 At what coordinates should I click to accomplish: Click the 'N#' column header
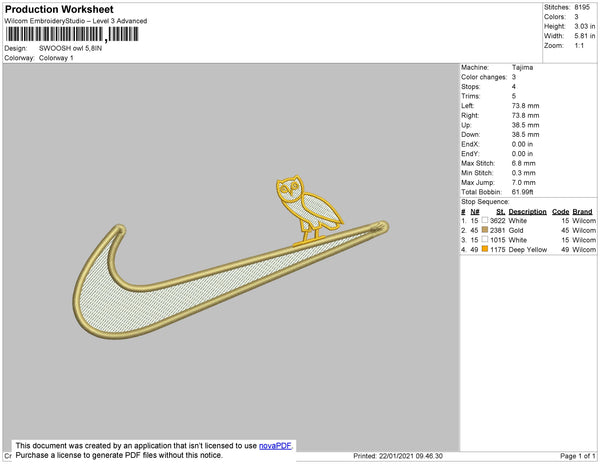(x=475, y=212)
